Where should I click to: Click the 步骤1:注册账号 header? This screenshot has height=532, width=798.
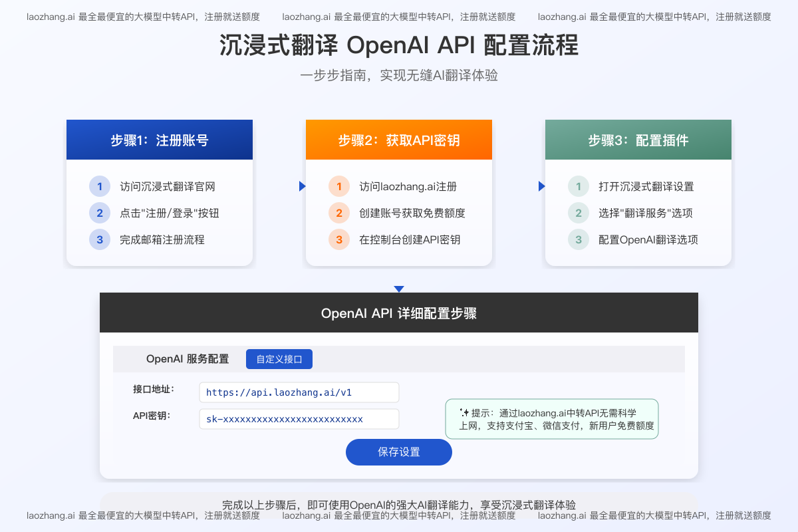point(160,140)
